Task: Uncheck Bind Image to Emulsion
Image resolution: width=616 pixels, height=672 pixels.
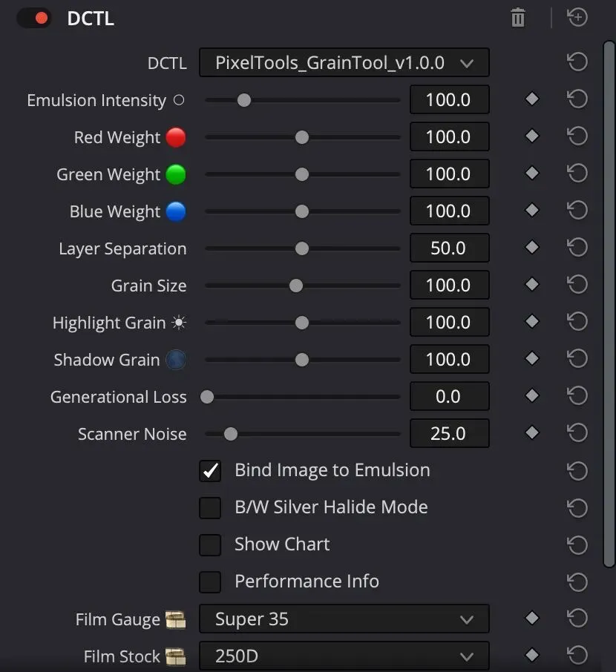Action: click(x=210, y=471)
